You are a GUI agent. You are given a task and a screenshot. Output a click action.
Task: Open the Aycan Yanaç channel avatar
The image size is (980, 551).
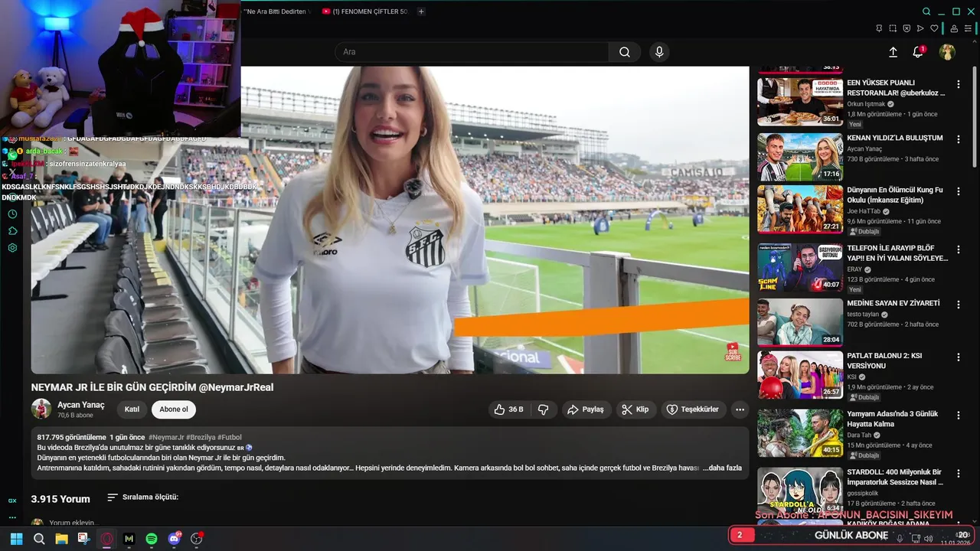pyautogui.click(x=41, y=409)
